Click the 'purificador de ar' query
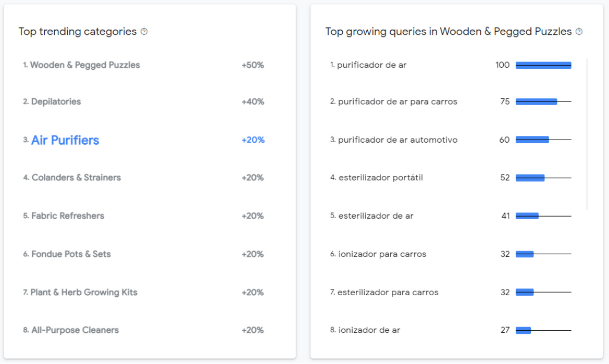The width and height of the screenshot is (609, 364). [371, 65]
